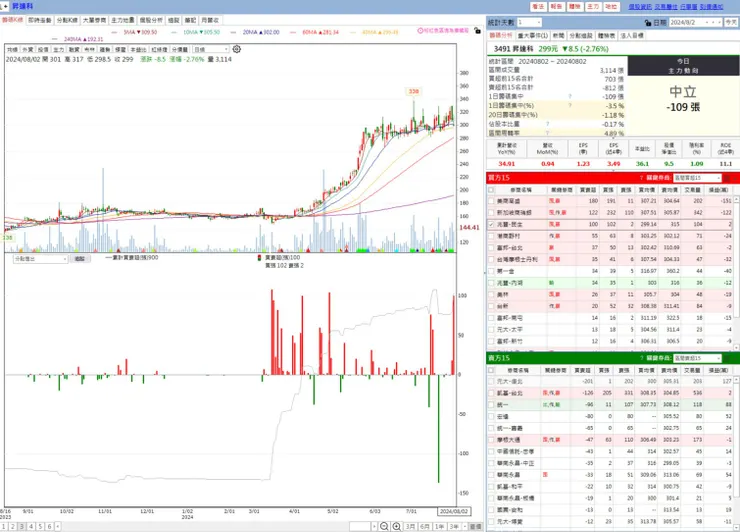Screen dimensions: 740x532
Task: Click button beside dropdown in lower chart
Action: click(80, 259)
